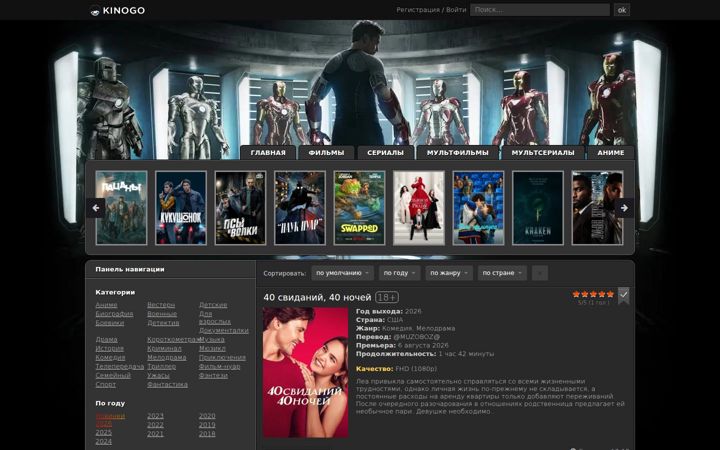Open the Вестерн category link

tap(161, 304)
